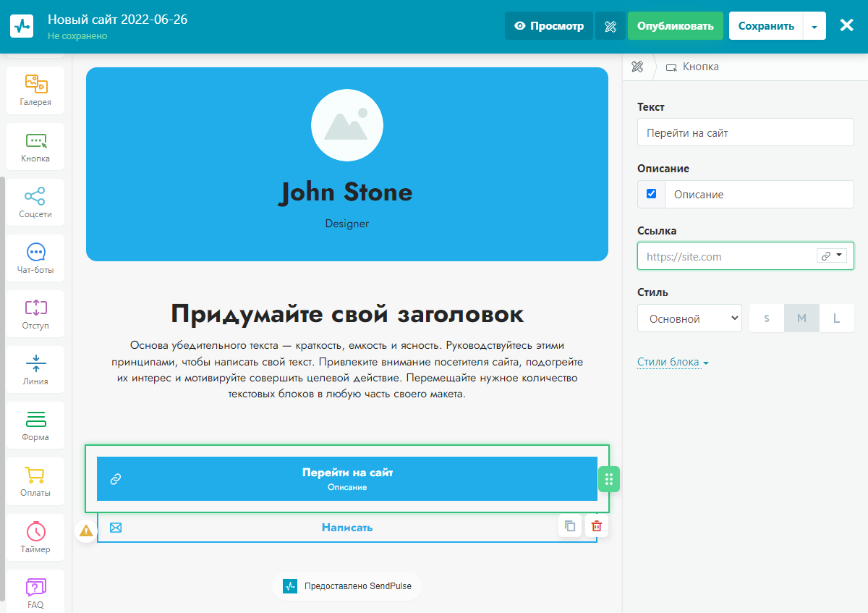Click the left sidebar scrollbar
The image size is (868, 613).
point(3,388)
